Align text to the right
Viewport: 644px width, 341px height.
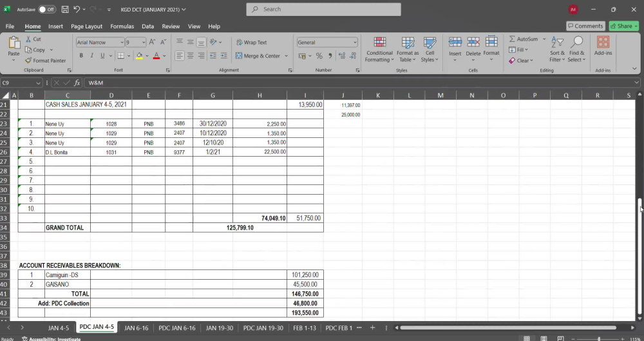[x=201, y=55]
